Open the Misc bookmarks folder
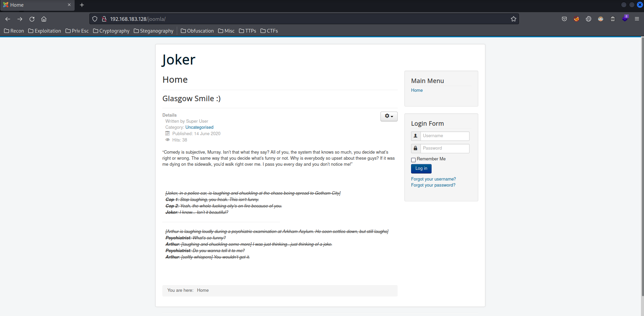Viewport: 644px width, 316px height. 226,31
